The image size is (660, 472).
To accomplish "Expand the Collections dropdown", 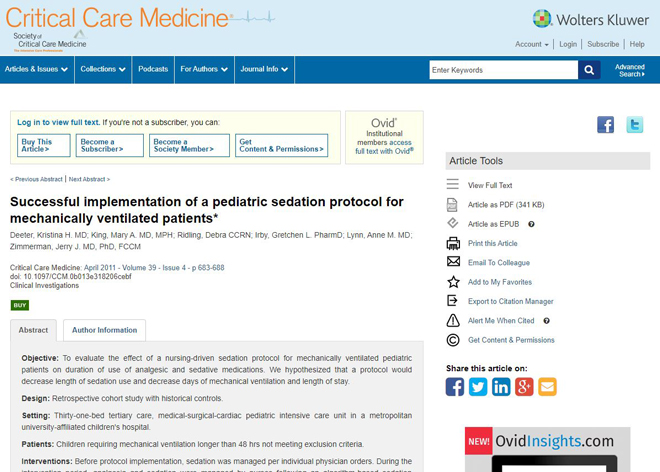I will pyautogui.click(x=102, y=69).
